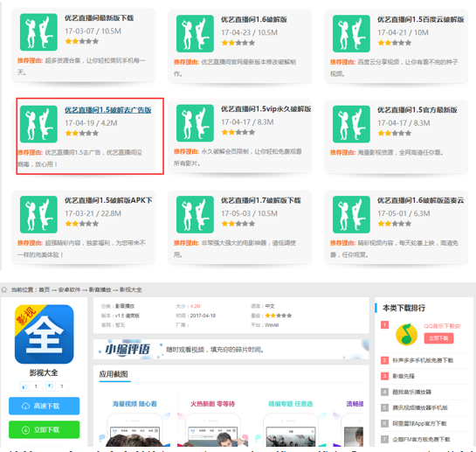Open the 优艺直播间1.5官方最新版 title link
Viewport: 476px width, 452px height.
click(x=417, y=110)
